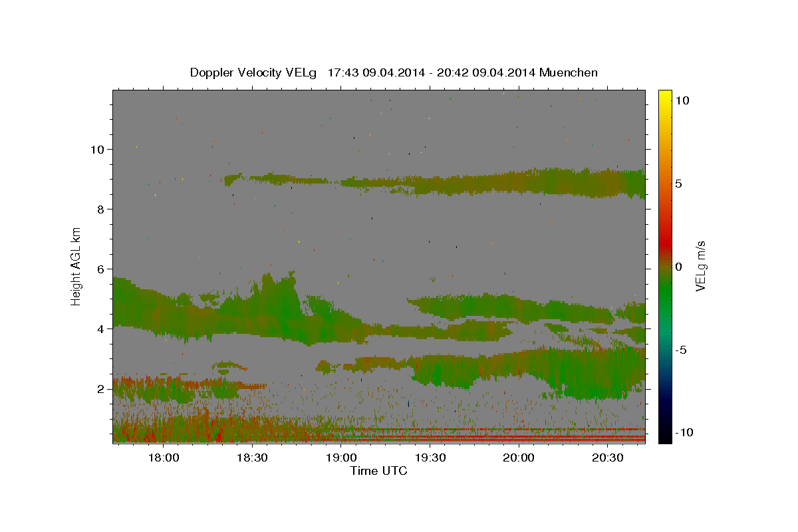Click the 20:00 time tick label
The image size is (798, 532).
pos(519,458)
